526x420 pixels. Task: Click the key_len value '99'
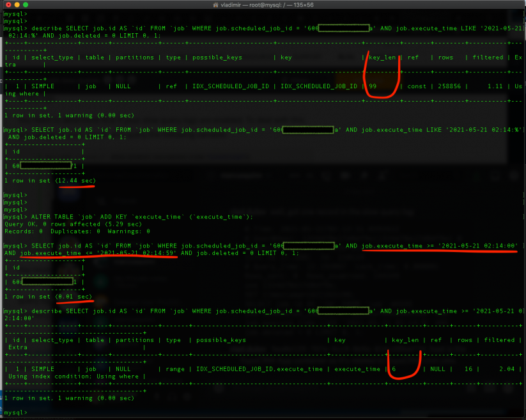[x=373, y=86]
